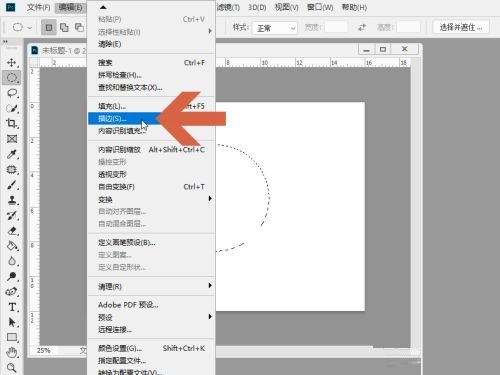Open the 窗口(W) menu

tap(320, 7)
